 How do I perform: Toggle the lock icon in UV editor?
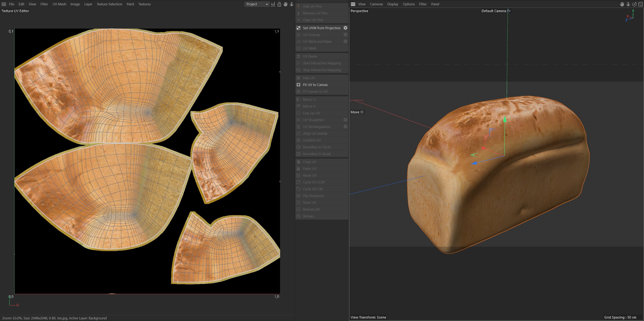tap(279, 4)
